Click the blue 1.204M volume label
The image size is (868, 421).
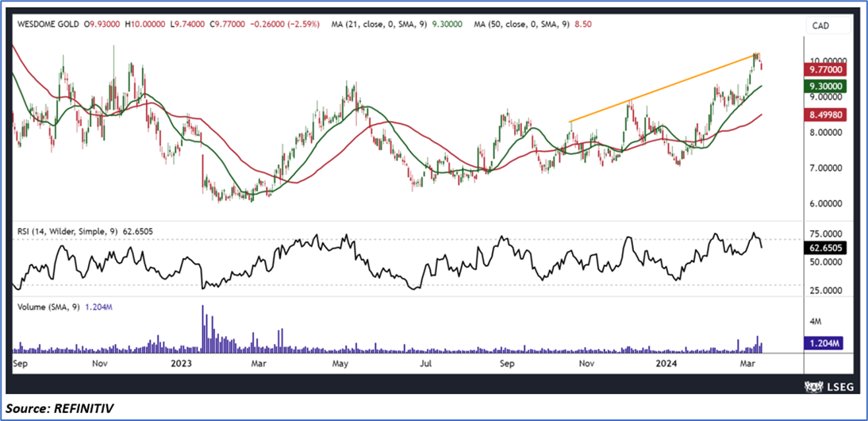825,344
